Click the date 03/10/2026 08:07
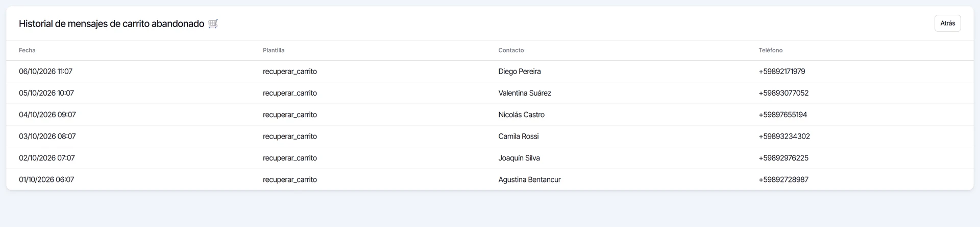This screenshot has height=227, width=980. (47, 137)
